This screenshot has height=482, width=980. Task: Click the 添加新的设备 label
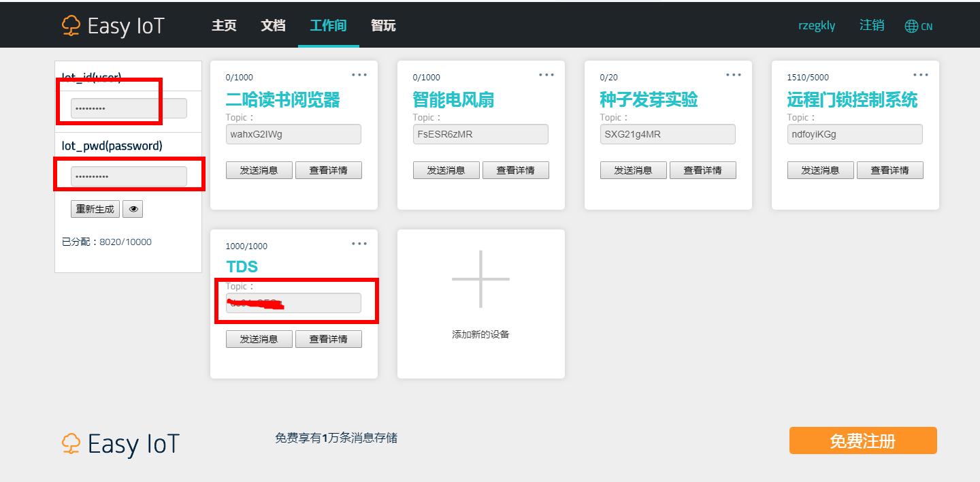pyautogui.click(x=480, y=334)
